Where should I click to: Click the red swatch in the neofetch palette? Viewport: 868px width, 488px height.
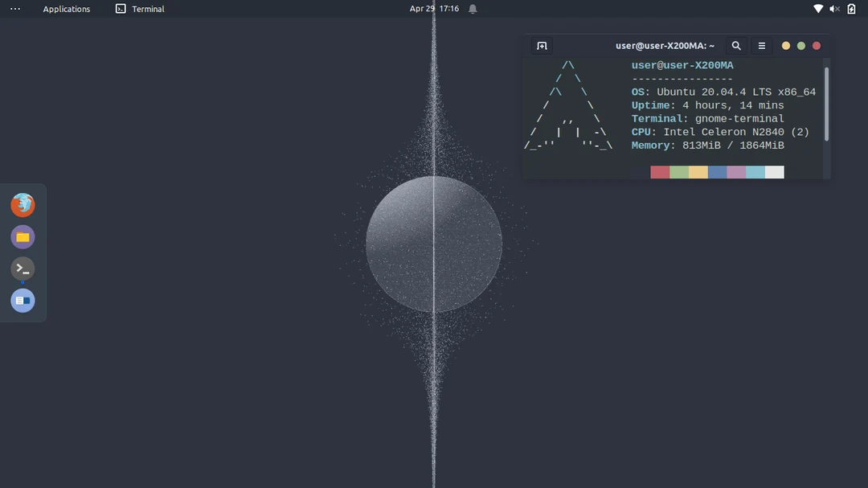click(x=659, y=171)
